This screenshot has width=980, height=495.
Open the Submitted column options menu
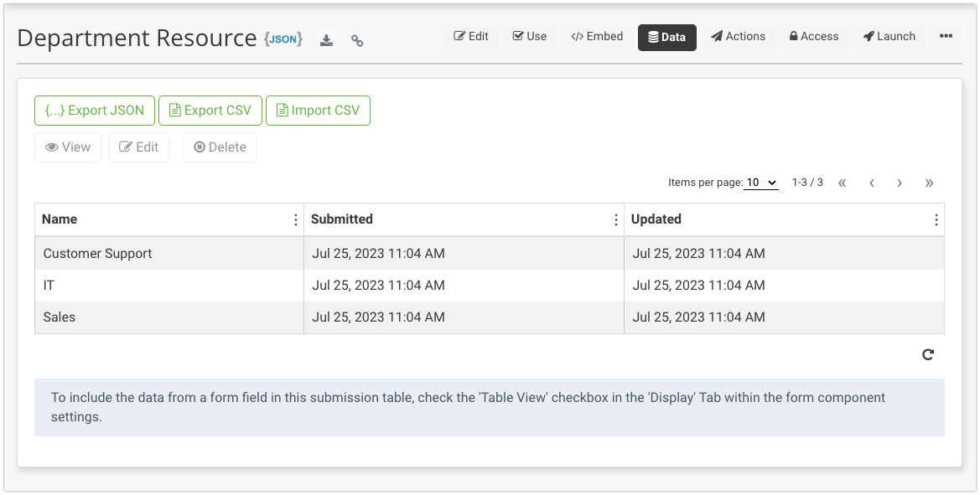(615, 219)
